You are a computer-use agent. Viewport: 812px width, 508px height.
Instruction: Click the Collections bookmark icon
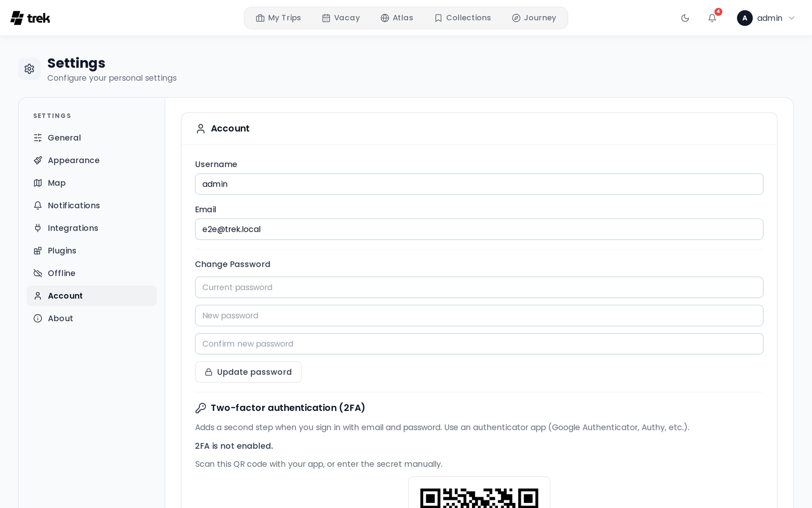pos(438,18)
